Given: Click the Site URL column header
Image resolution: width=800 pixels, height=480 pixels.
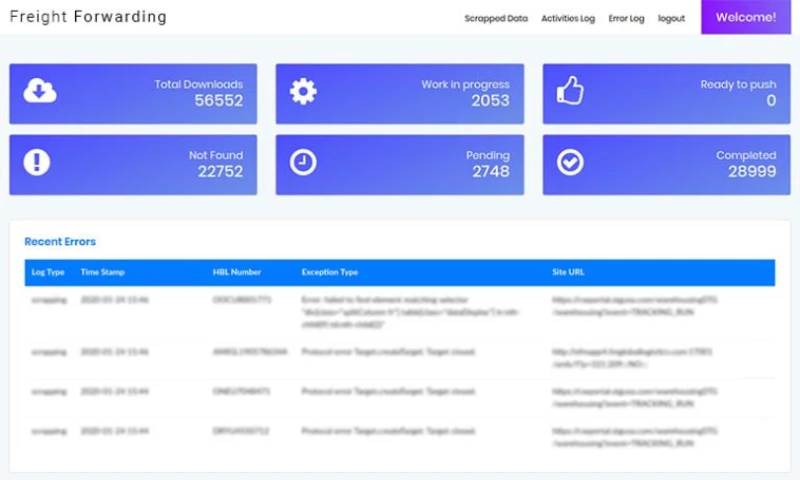Looking at the screenshot, I should point(570,272).
